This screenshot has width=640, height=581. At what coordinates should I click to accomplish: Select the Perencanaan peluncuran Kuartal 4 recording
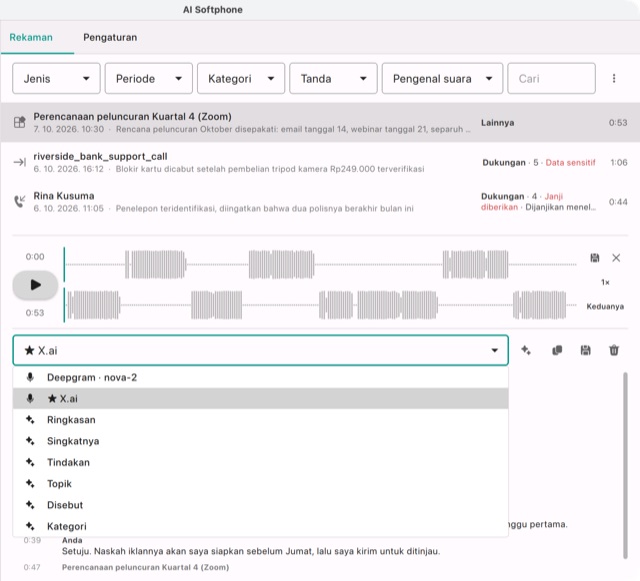coord(320,122)
